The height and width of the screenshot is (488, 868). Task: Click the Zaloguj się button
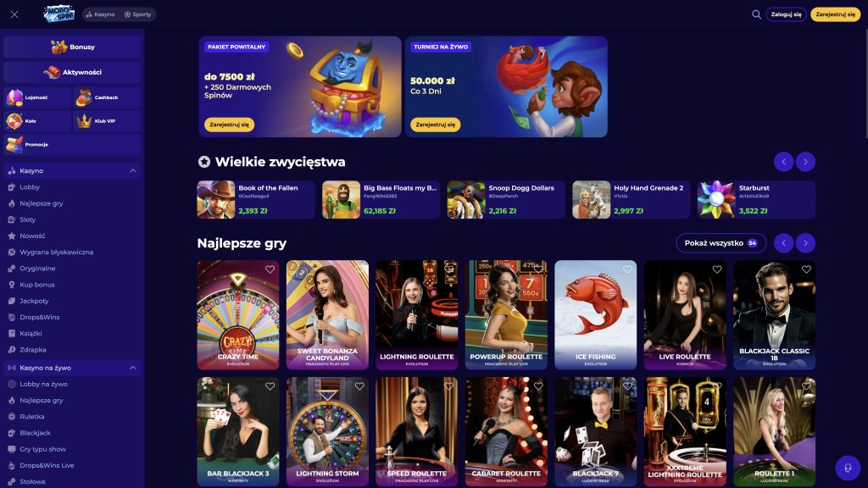[x=786, y=14]
